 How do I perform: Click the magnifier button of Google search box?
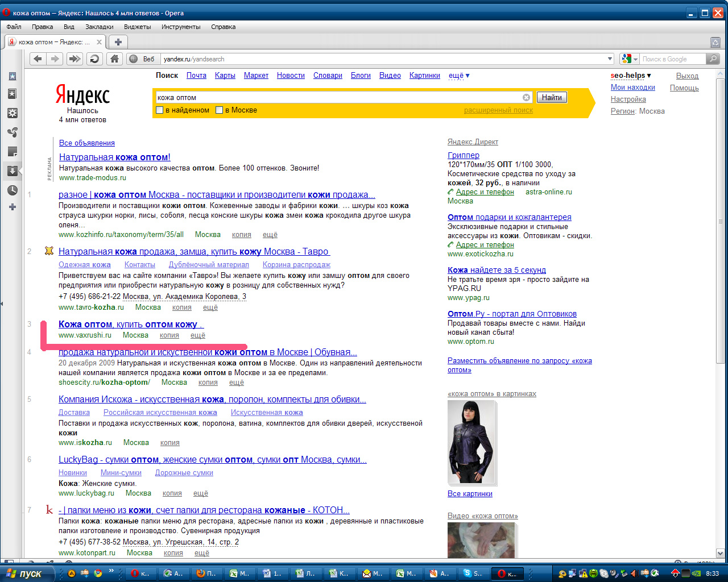pos(713,59)
